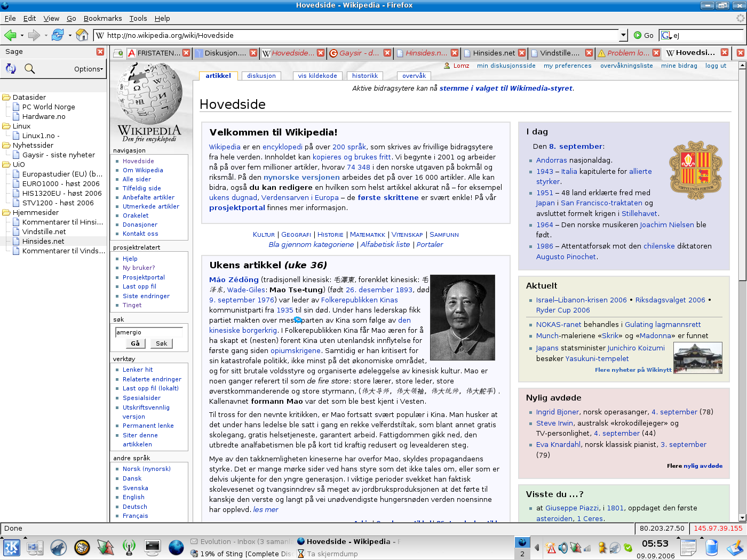Open the diskusjon tab of the wiki page
This screenshot has width=747, height=560.
261,76
